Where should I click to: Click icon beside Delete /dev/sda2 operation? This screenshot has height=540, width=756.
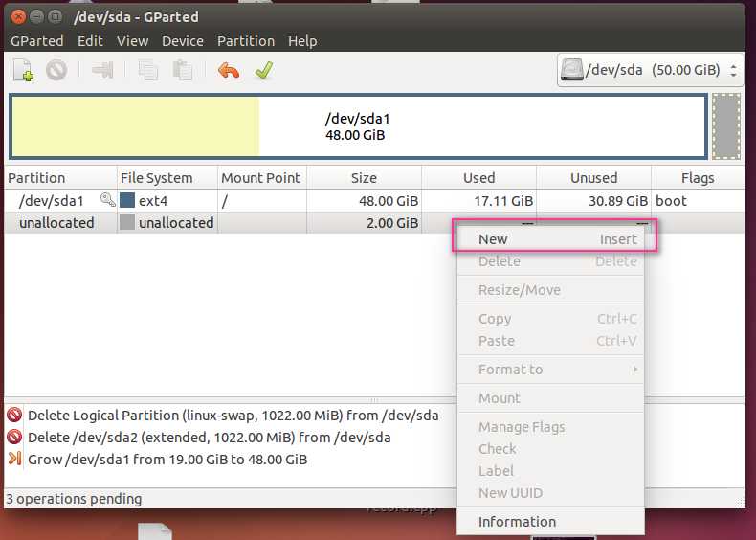tap(14, 438)
